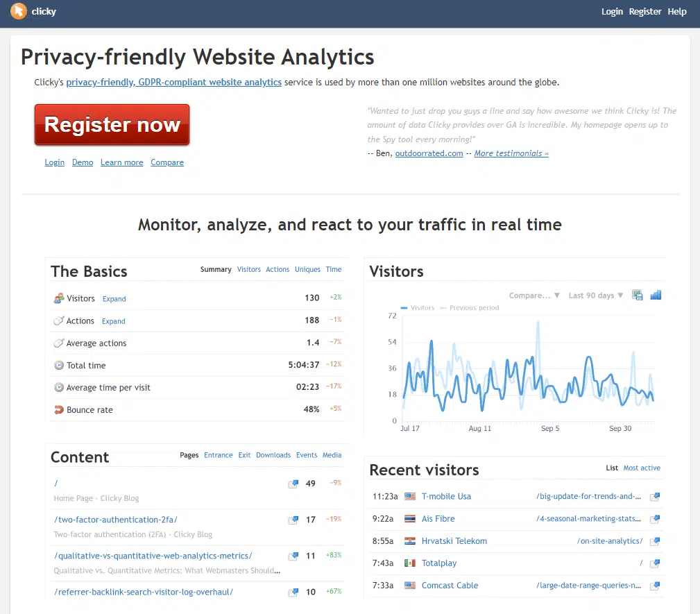
Task: Open external link icon for two-factor-authentication page
Action: point(293,520)
